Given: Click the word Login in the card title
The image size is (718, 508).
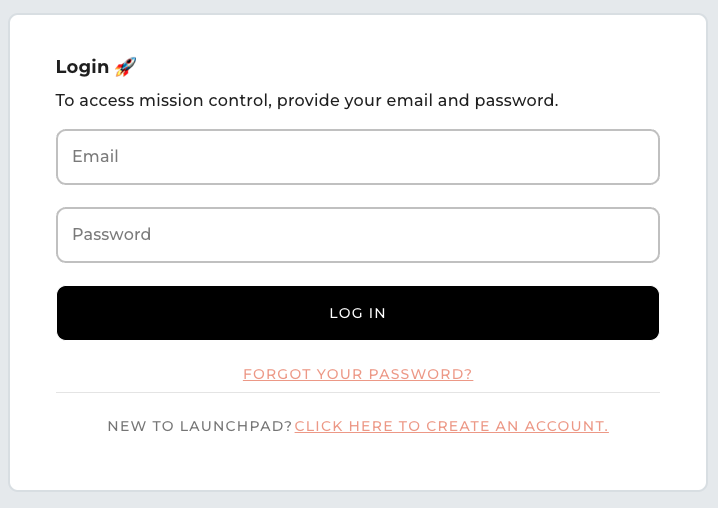Looking at the screenshot, I should click(82, 67).
